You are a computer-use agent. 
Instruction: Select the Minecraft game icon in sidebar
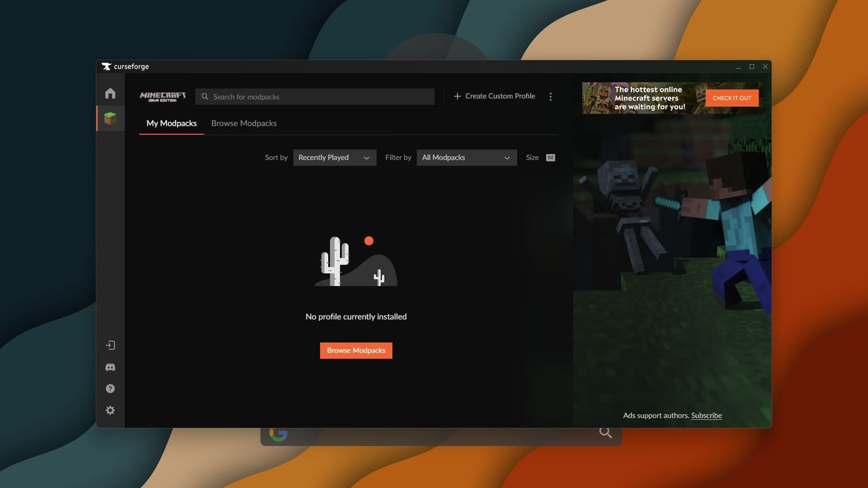coord(110,118)
